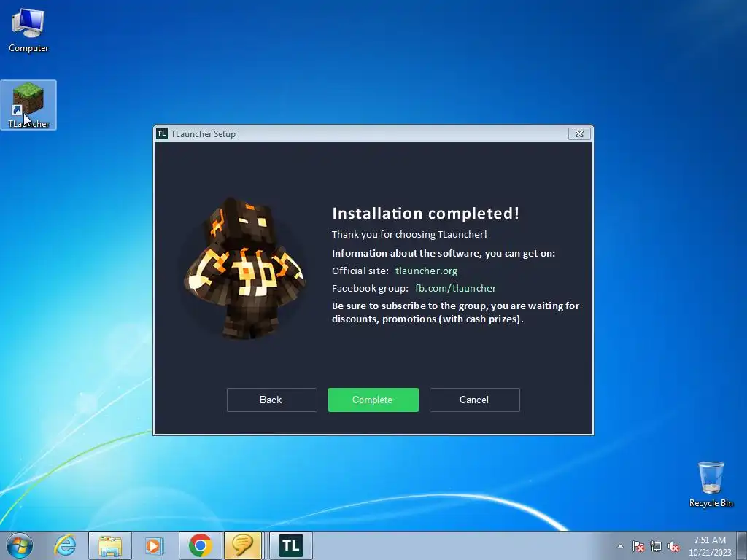Click the Minecraft character skin image
The width and height of the screenshot is (747, 560).
coord(244,268)
